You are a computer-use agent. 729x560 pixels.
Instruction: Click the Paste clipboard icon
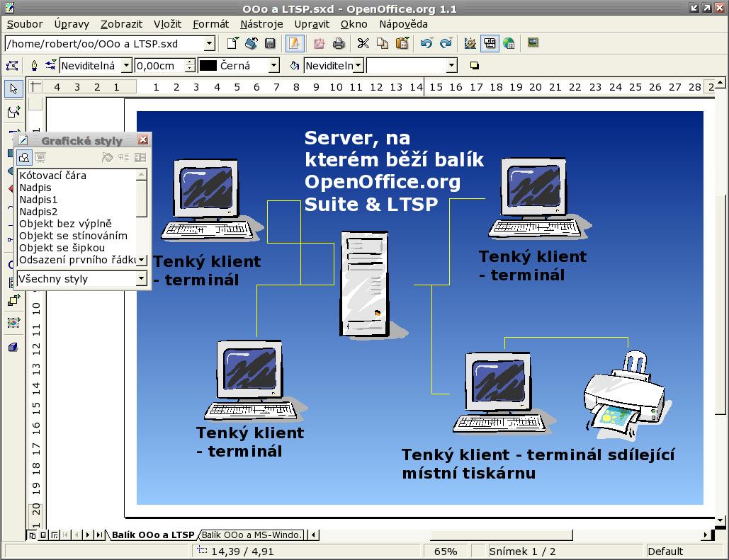[402, 44]
